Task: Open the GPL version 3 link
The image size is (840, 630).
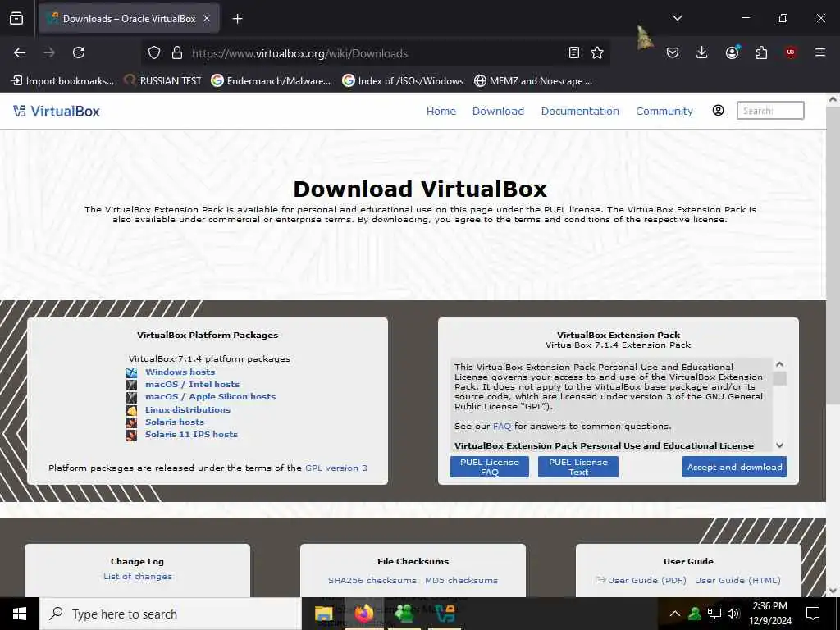Action: click(336, 468)
